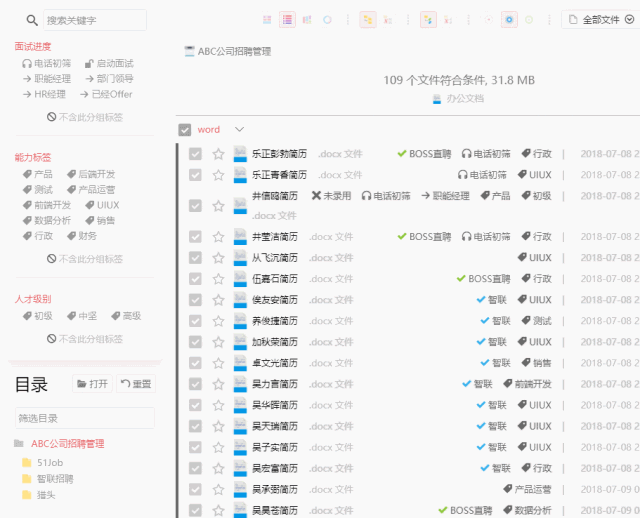Exclude 面试进度 group tags via 不含此分组标签

pos(85,117)
